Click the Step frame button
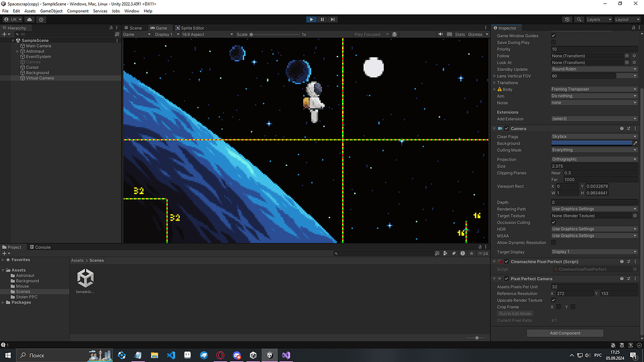 [x=333, y=19]
